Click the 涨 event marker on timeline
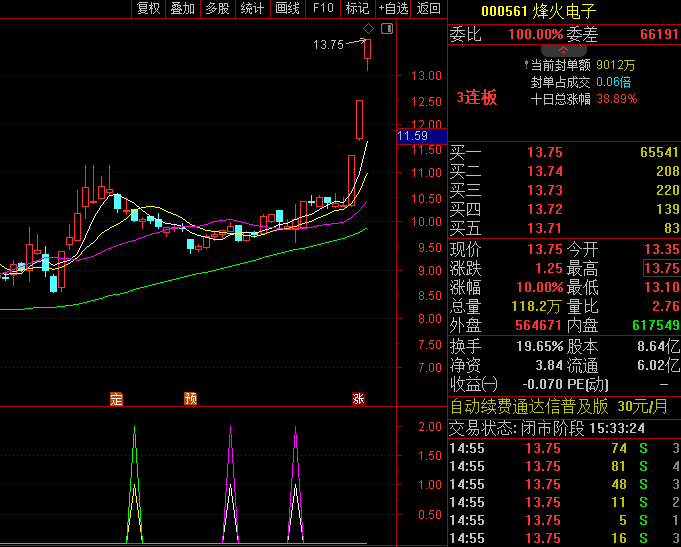Image resolution: width=681 pixels, height=547 pixels. coord(357,399)
